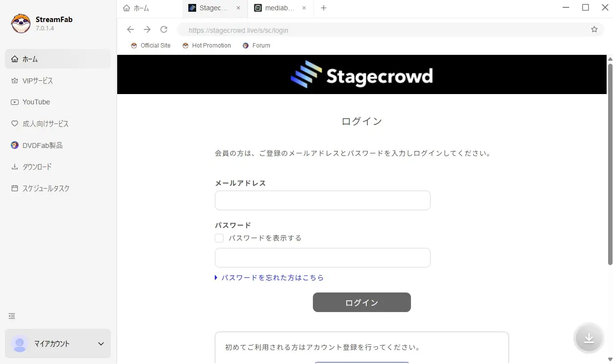
Task: Close the mediab... tab
Action: point(304,8)
